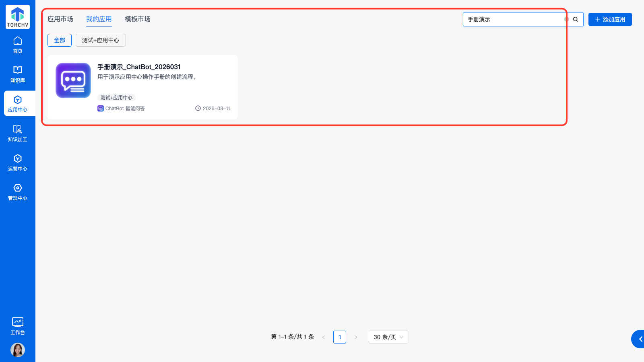Open 管理中心 management center
Screen dimensions: 644x362
[18, 192]
